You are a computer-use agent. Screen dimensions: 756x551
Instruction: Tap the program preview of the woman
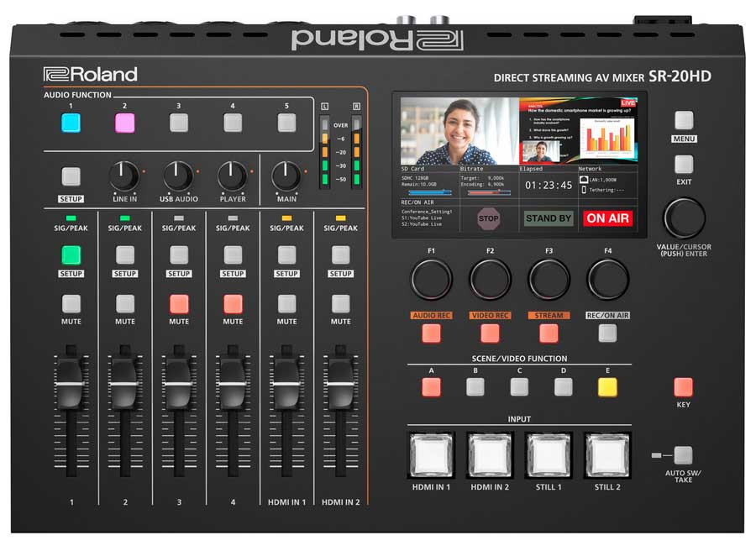point(460,131)
